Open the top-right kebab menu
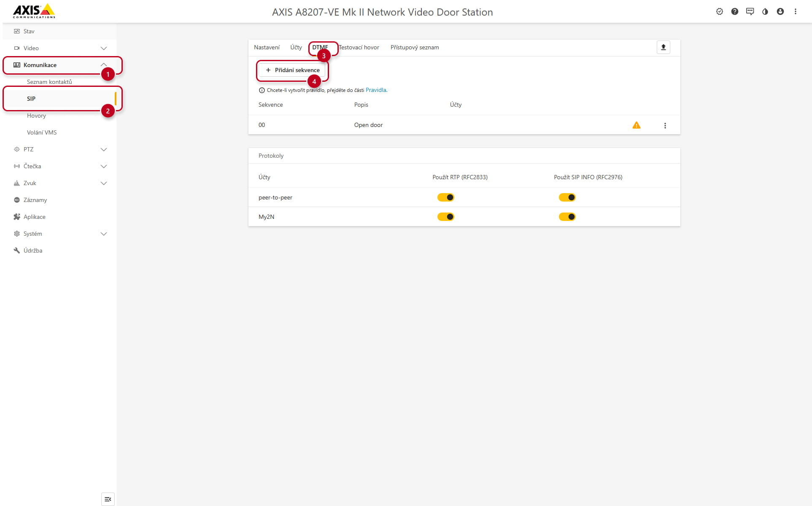 796,12
